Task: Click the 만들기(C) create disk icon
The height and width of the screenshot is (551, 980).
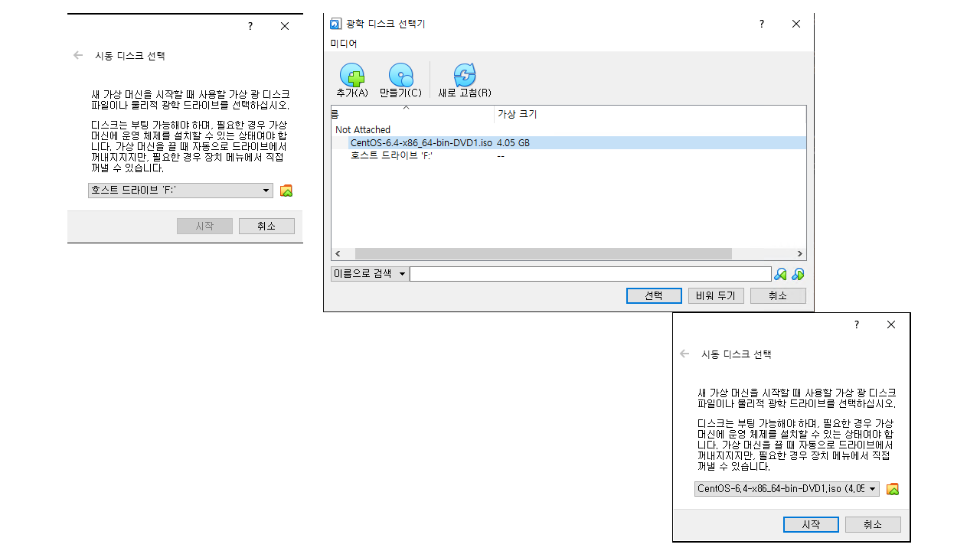Action: click(400, 76)
